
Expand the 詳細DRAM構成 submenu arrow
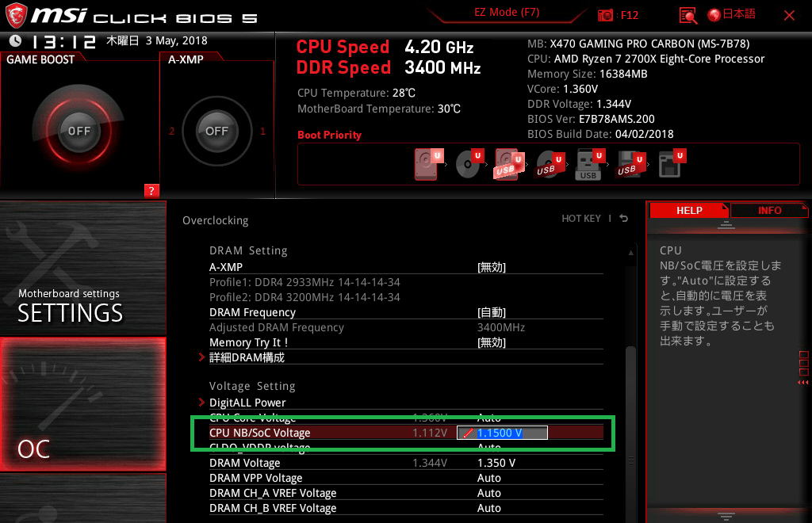(202, 357)
